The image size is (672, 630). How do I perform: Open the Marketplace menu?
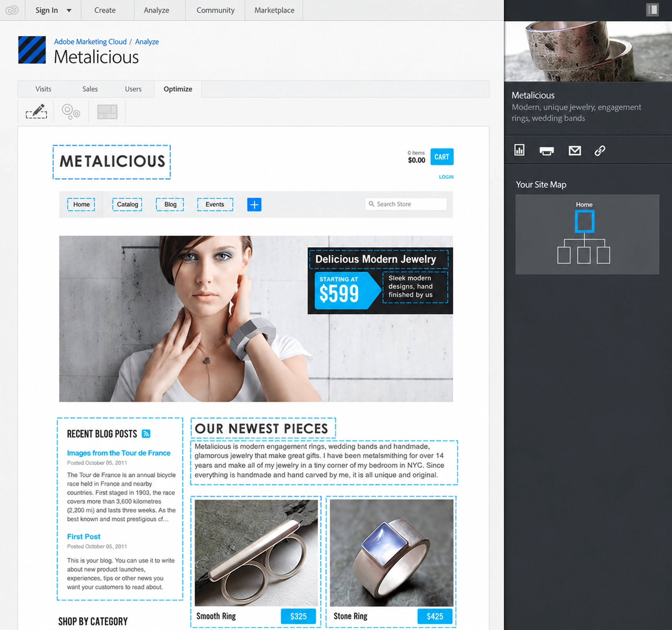point(274,10)
